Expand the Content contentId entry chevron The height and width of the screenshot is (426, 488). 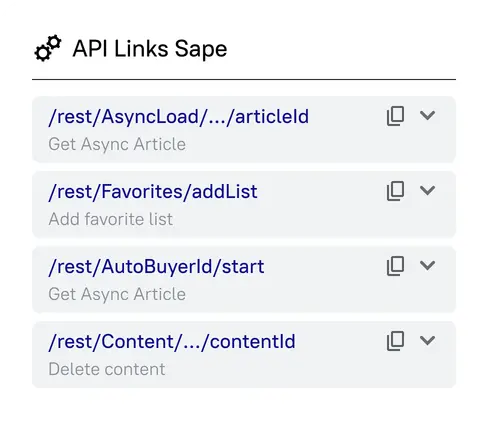427,340
